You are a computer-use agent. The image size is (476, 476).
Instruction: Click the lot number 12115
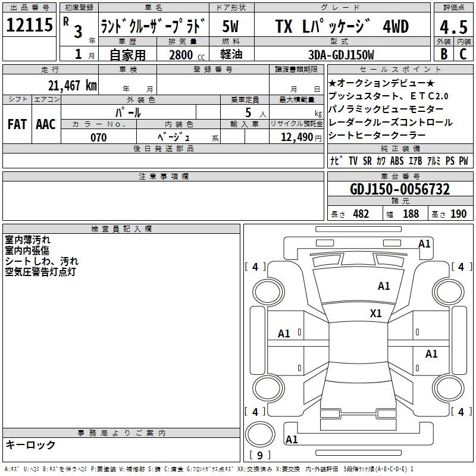(30, 26)
